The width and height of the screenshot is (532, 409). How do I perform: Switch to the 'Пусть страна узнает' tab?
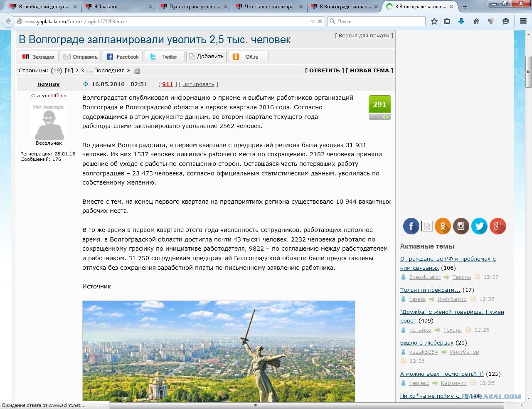[195, 7]
